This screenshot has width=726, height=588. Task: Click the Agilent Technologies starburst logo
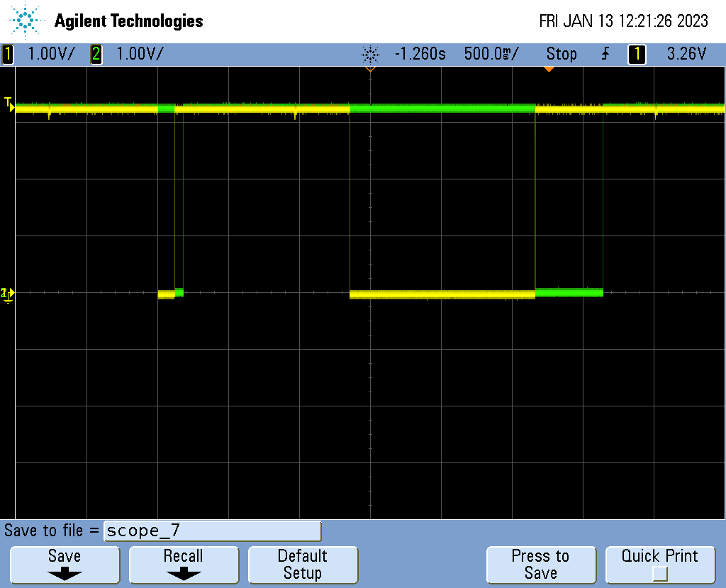pos(27,21)
